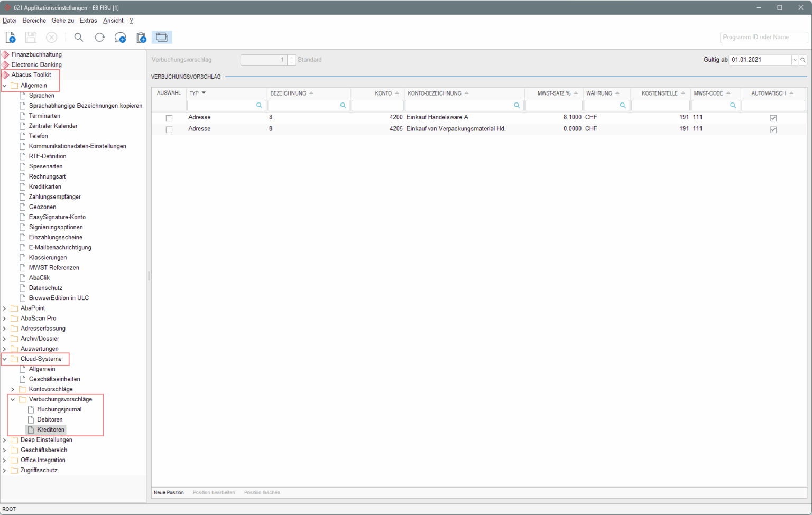The image size is (812, 515).
Task: Click the clipboard with plus toolbar icon
Action: click(141, 37)
